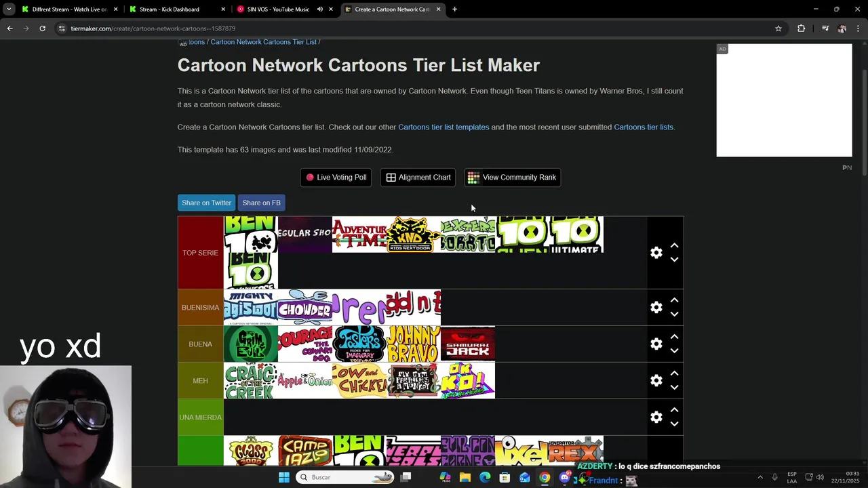Open Discord from taskbar
This screenshot has height=488, width=868.
point(564,477)
